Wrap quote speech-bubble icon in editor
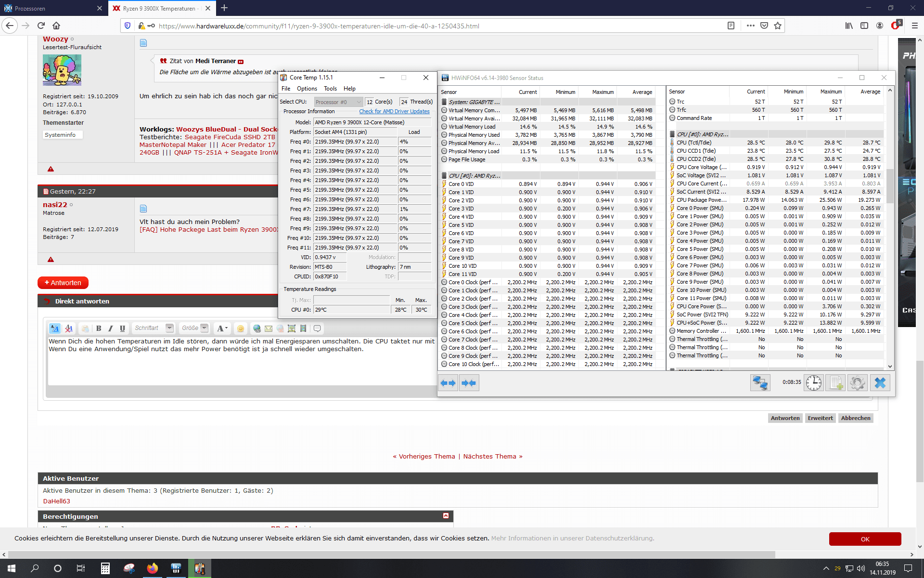This screenshot has height=578, width=924. point(317,328)
